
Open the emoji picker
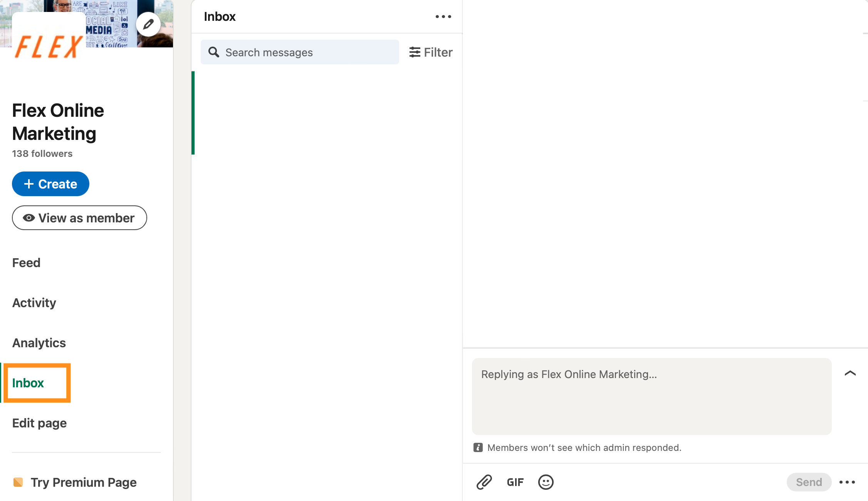[x=546, y=482]
